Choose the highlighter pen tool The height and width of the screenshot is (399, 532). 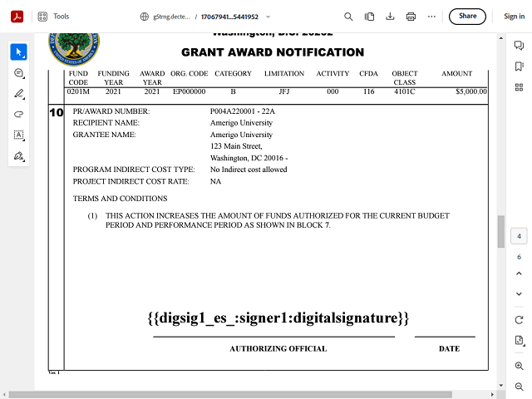(x=18, y=94)
